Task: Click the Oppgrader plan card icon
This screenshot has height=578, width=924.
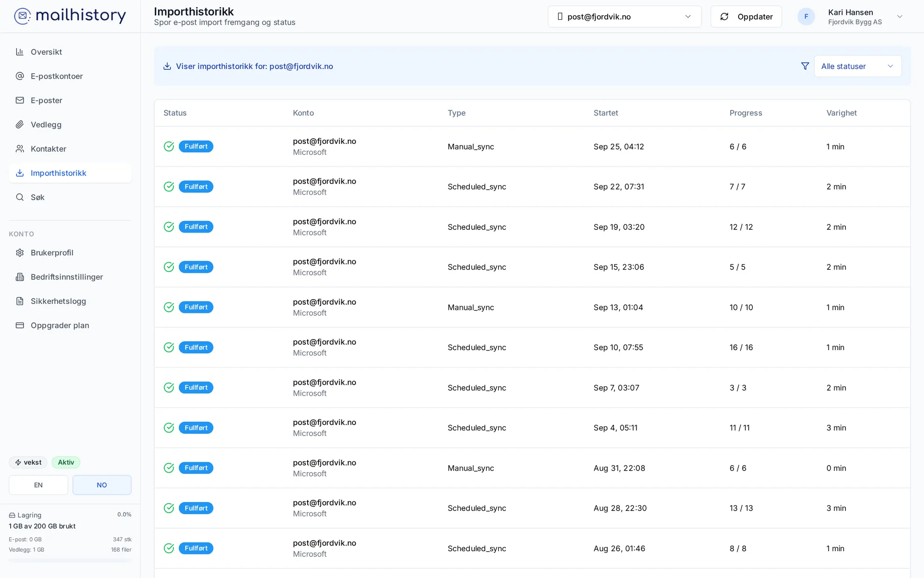Action: click(20, 325)
